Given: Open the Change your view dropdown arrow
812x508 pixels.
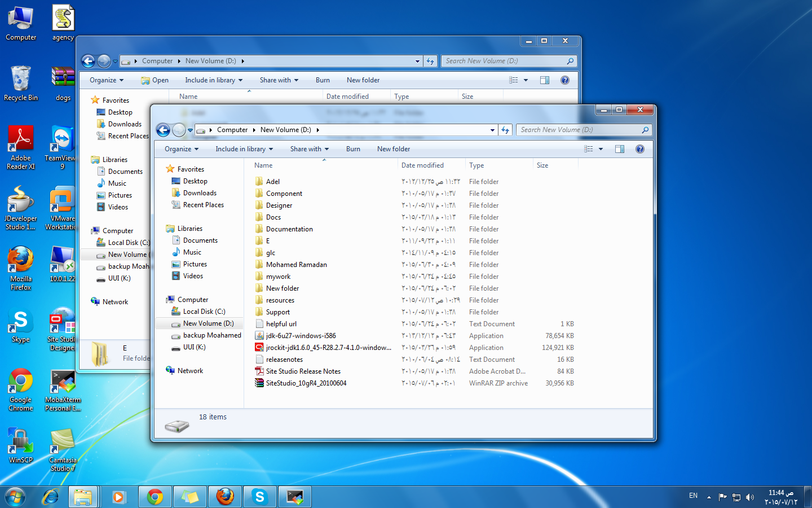Looking at the screenshot, I should tap(601, 148).
